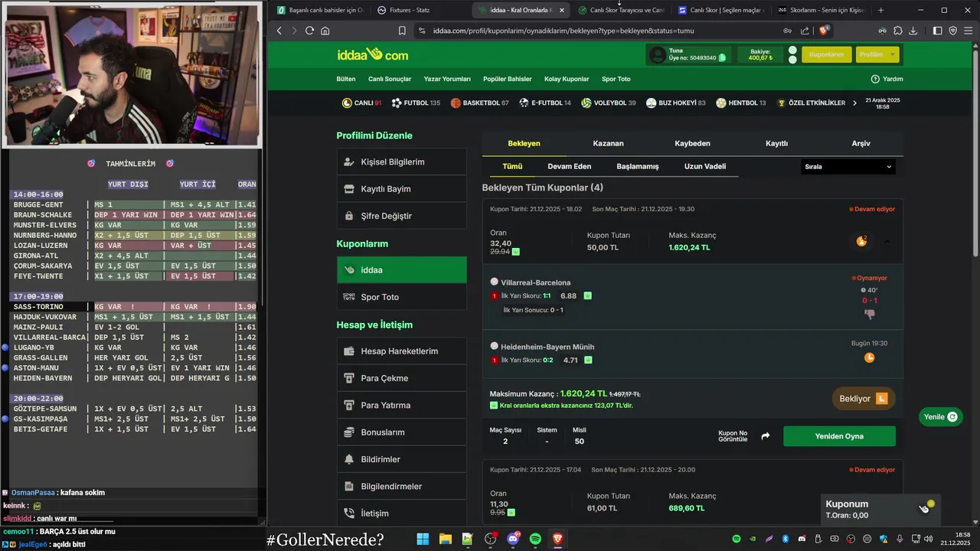Open Discord from the taskbar

pos(513,540)
